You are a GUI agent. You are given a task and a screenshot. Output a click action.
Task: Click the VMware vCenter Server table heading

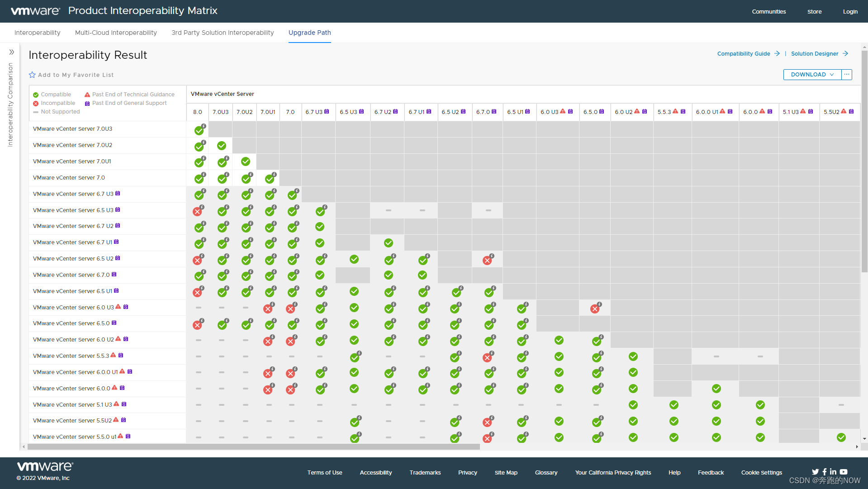223,94
